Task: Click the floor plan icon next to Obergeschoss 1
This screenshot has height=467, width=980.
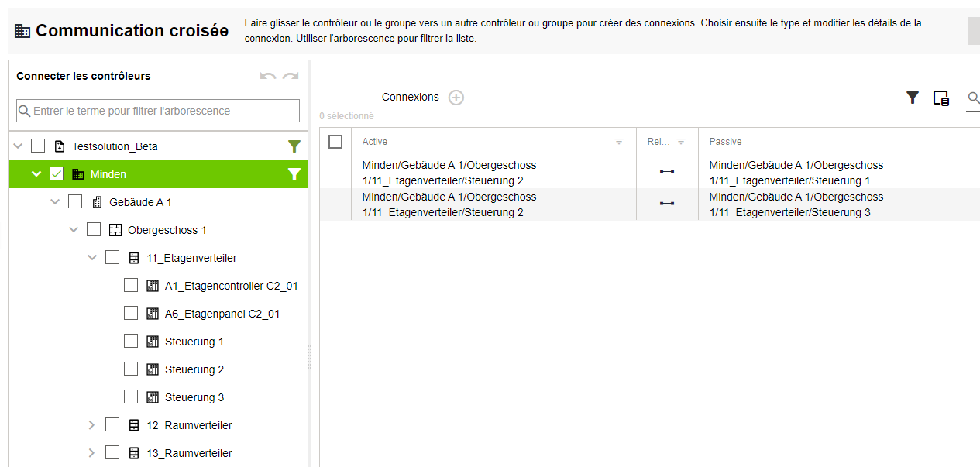Action: pyautogui.click(x=115, y=230)
